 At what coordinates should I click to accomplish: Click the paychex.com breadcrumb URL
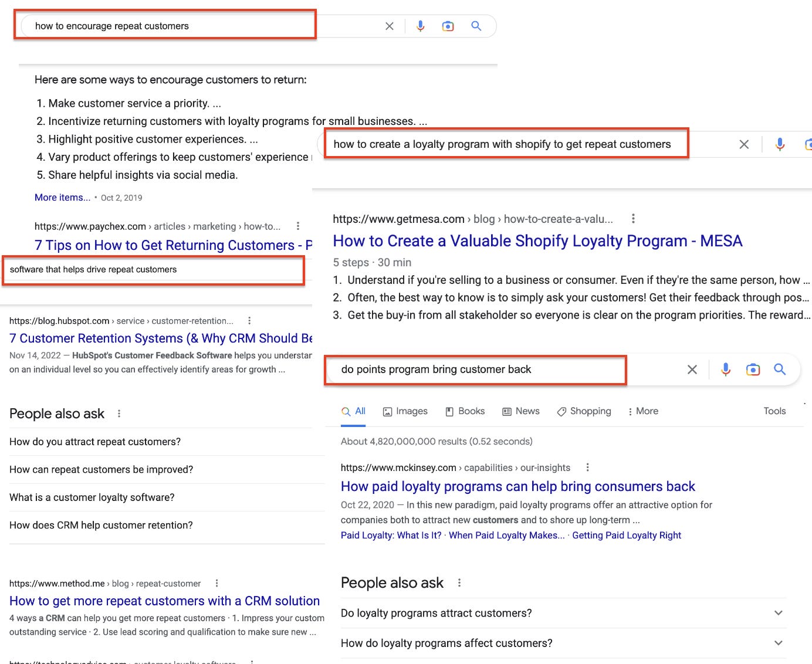(x=157, y=226)
